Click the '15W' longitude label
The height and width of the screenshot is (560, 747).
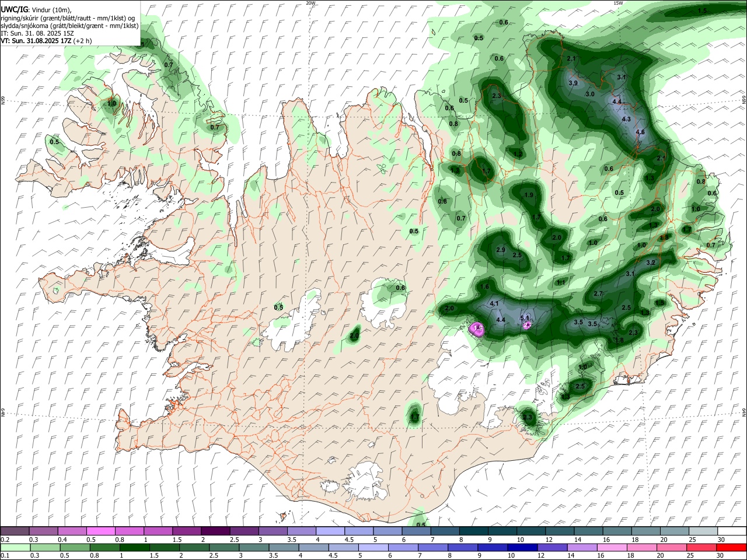click(618, 3)
